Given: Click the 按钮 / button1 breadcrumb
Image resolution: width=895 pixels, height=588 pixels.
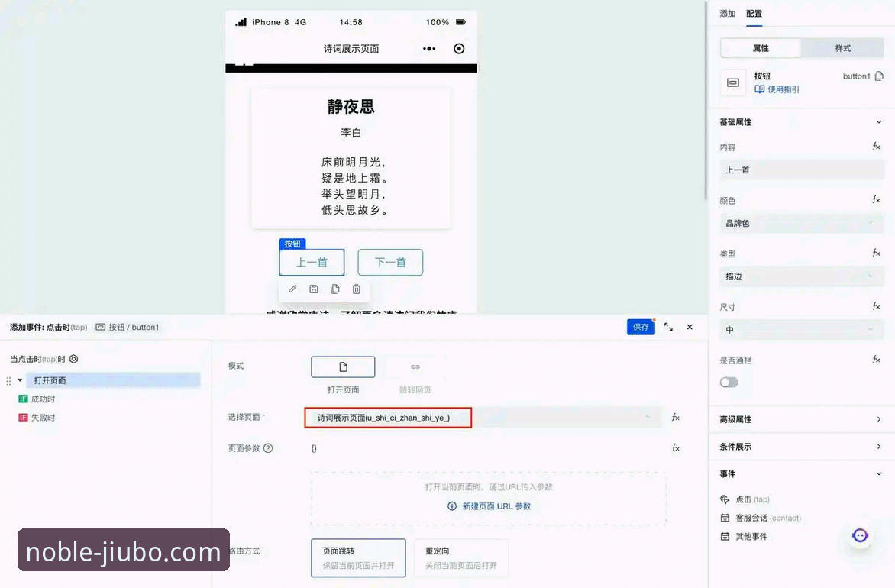Looking at the screenshot, I should [128, 327].
